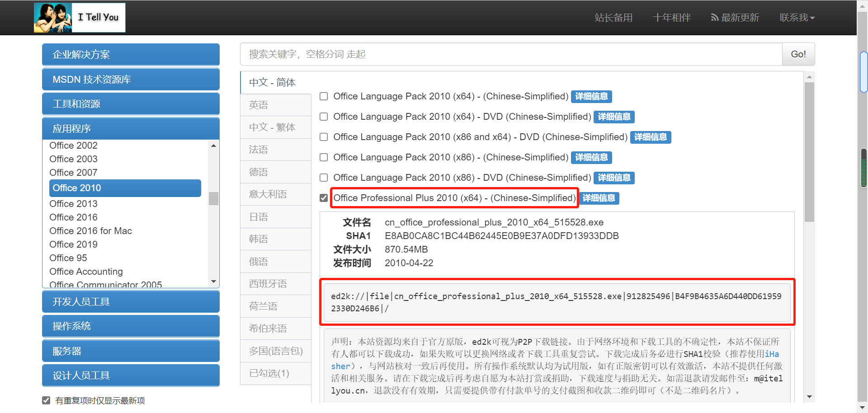Switch to the 荷兰语 language tab

coord(276,306)
